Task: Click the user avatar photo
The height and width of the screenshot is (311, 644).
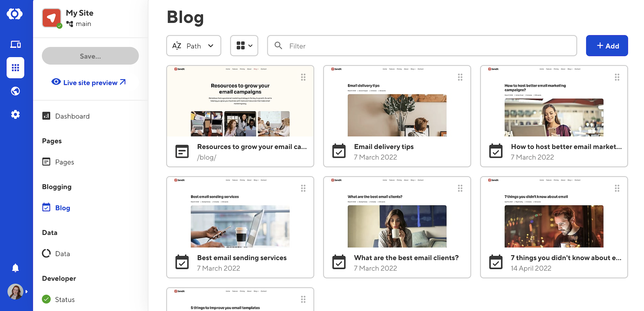Action: coord(15,292)
